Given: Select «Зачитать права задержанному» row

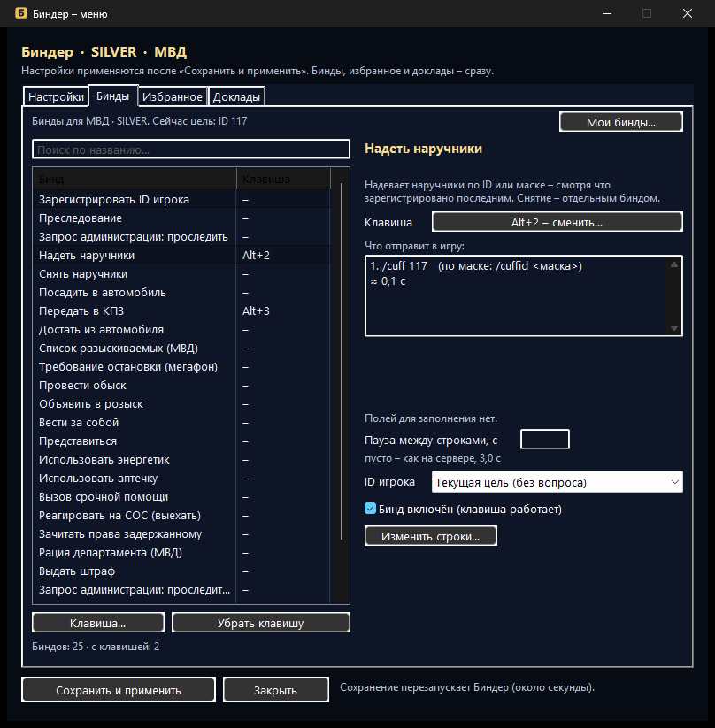Looking at the screenshot, I should tap(181, 534).
